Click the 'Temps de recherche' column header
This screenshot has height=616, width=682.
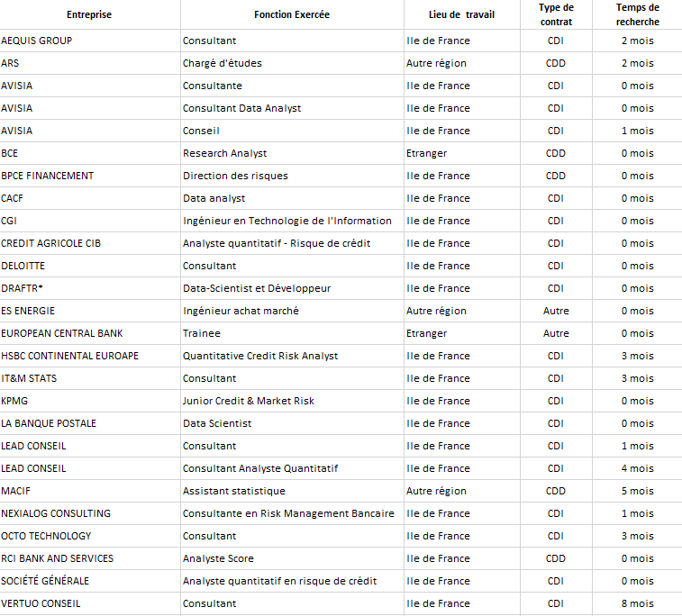637,14
